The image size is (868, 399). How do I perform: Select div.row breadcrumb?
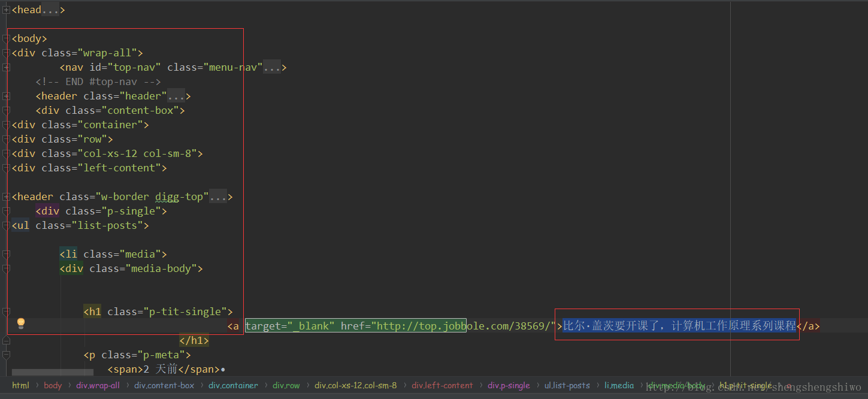pos(286,385)
